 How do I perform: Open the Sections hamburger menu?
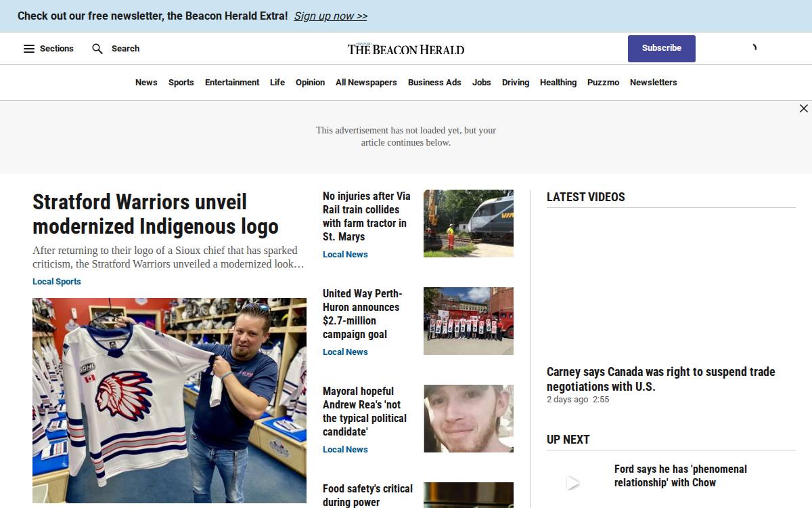pos(29,49)
